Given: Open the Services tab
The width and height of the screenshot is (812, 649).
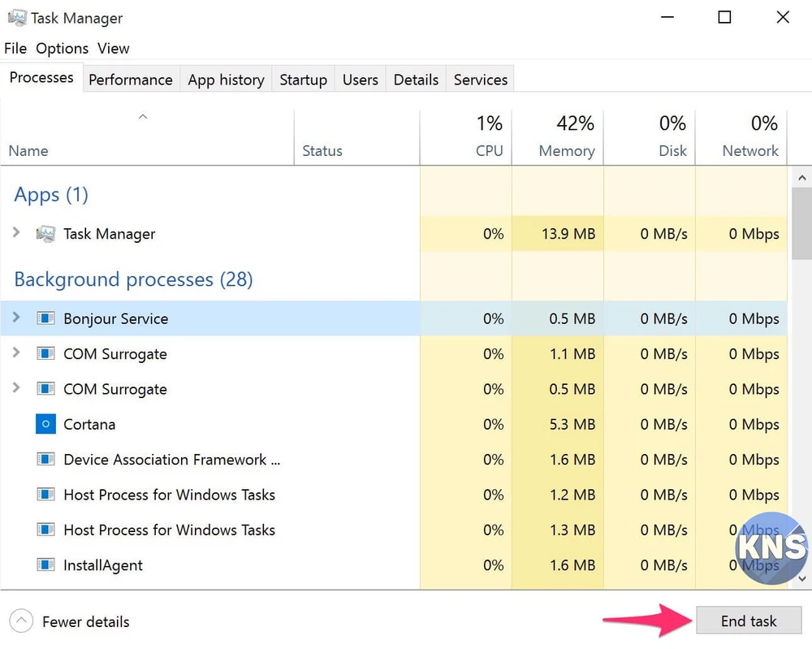Looking at the screenshot, I should (x=480, y=80).
